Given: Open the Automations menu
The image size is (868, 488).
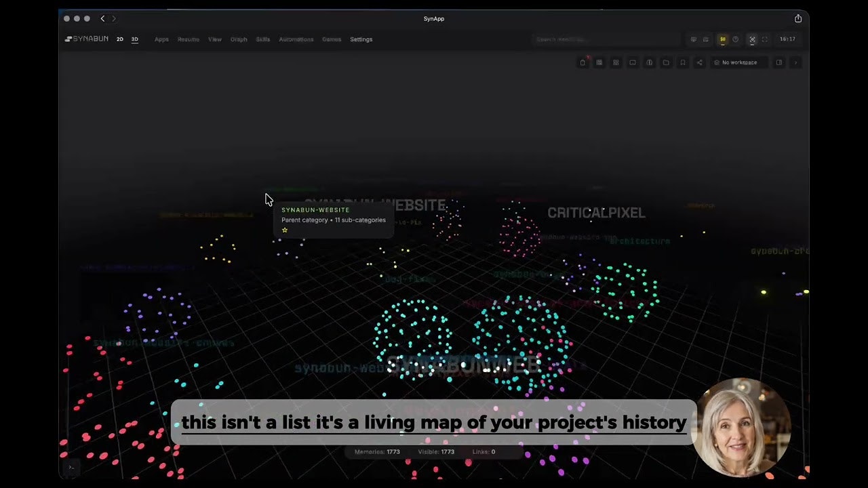Looking at the screenshot, I should [x=296, y=39].
